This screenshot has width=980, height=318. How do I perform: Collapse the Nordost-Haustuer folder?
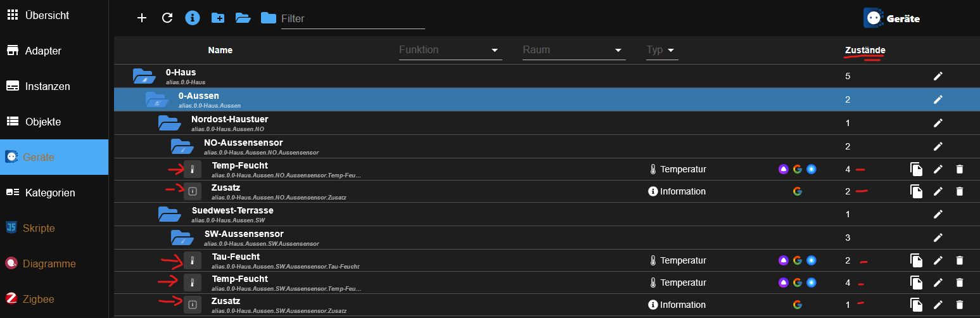click(169, 123)
